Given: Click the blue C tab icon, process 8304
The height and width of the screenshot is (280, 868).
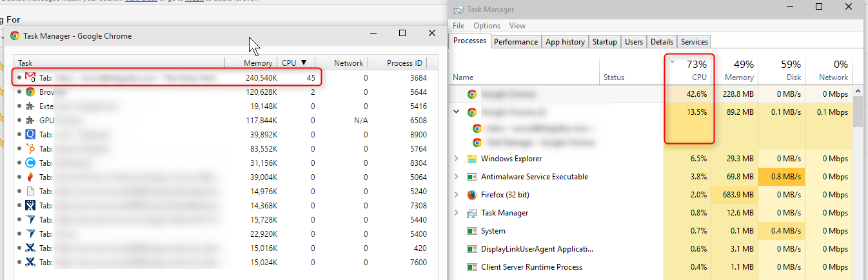Looking at the screenshot, I should pyautogui.click(x=30, y=163).
